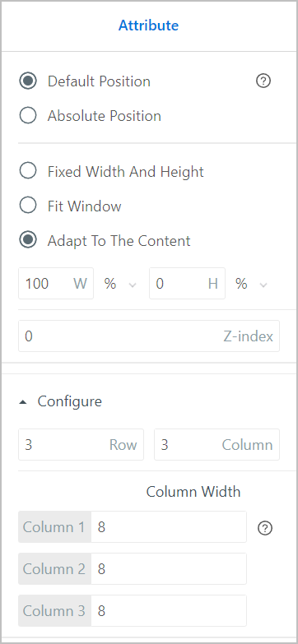Screen dimensions: 298x644
Task: Click the help icon next to Column 1 width
Action: (265, 528)
